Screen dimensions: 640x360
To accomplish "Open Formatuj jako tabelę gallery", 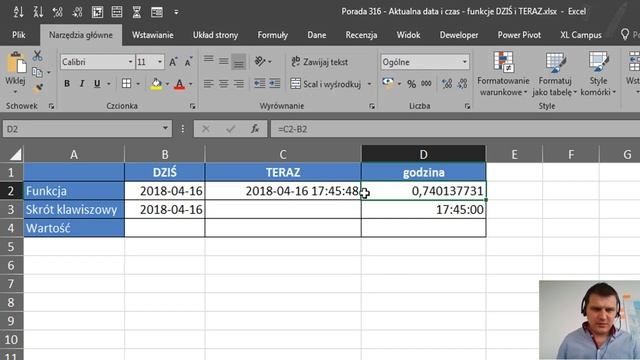I will click(555, 74).
